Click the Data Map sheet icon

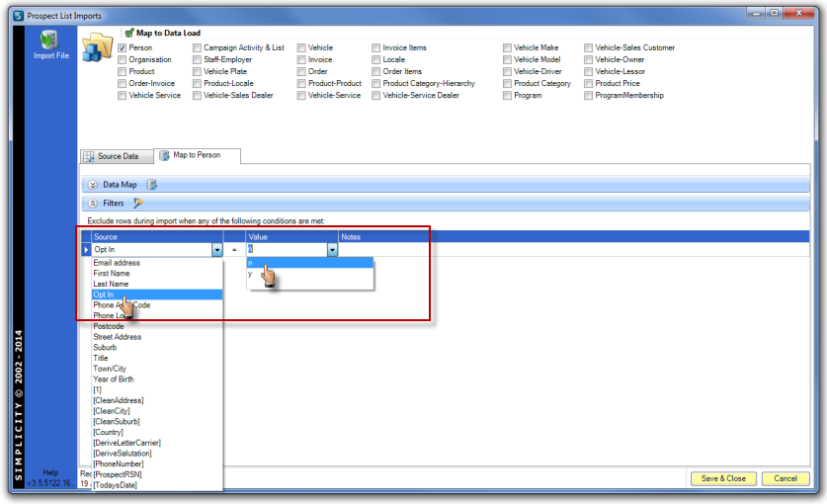click(152, 185)
